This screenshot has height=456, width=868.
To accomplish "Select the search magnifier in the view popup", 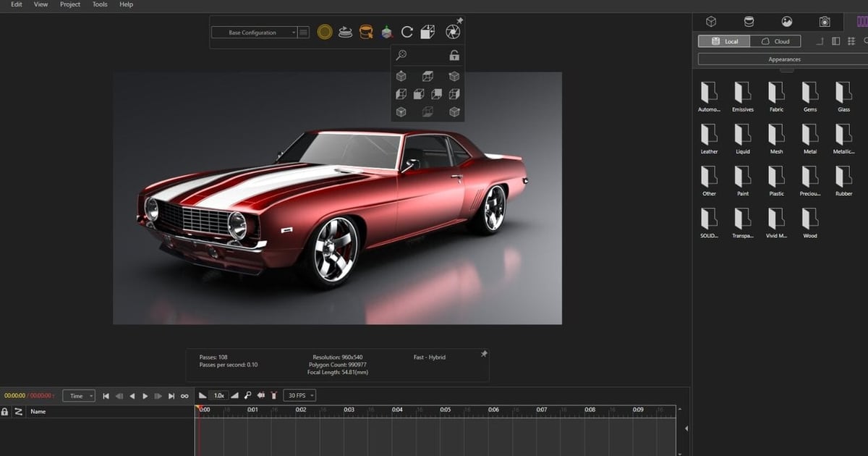I will pos(401,55).
